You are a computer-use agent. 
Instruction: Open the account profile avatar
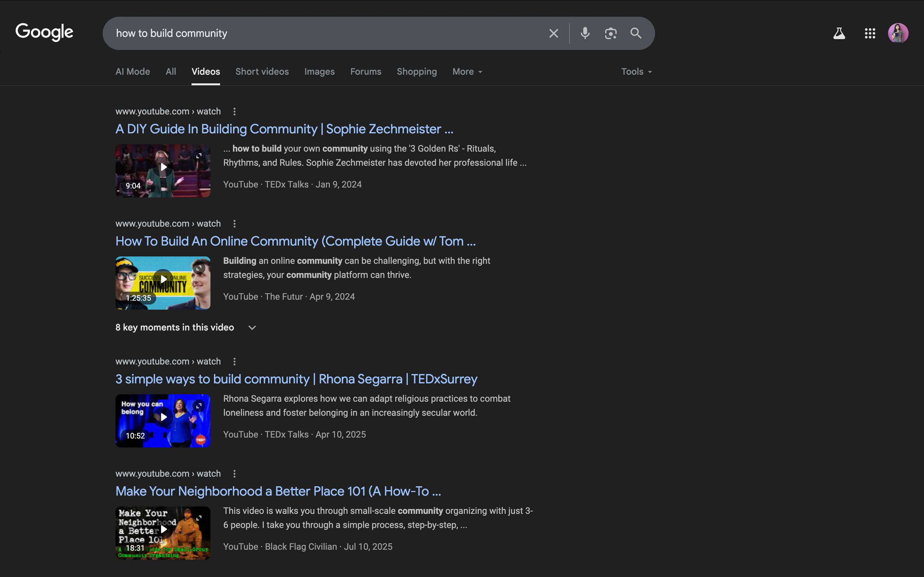(x=898, y=34)
